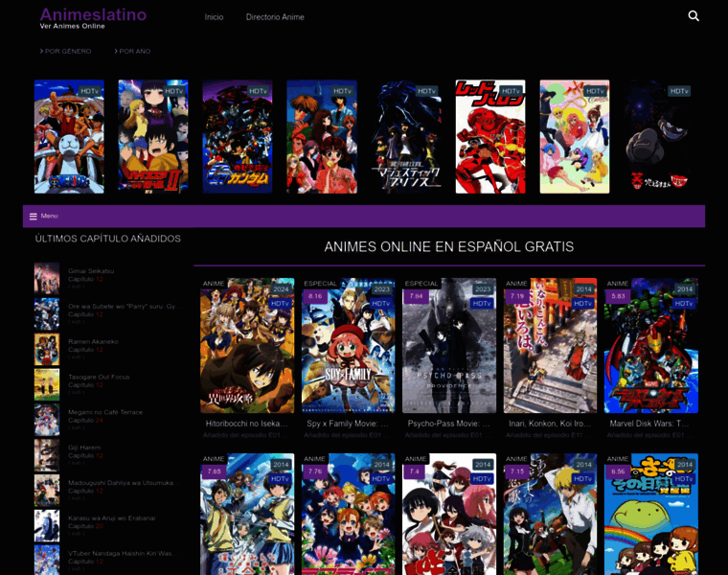Screen dimensions: 728x575
Task: Open the second-row anime rated 7.65
Action: [x=247, y=515]
